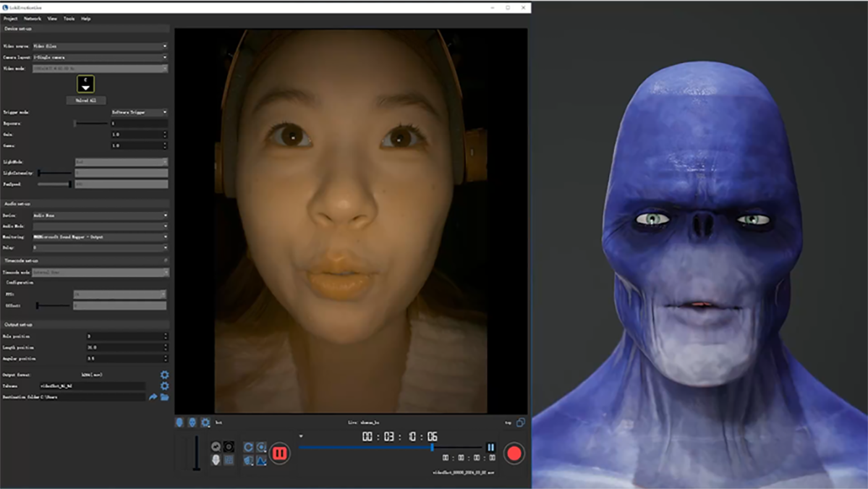Screen dimensions: 868x489
Task: Click the Takename text field
Action: tap(92, 386)
